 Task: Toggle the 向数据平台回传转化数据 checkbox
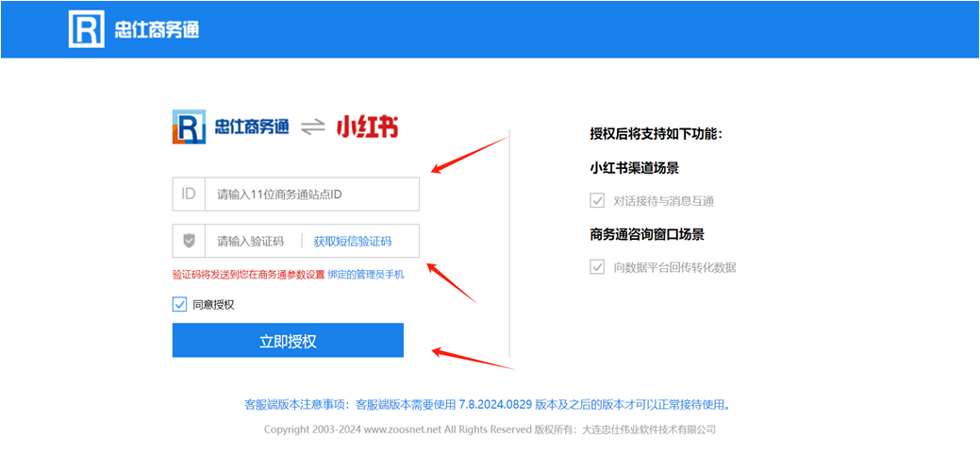pyautogui.click(x=597, y=267)
